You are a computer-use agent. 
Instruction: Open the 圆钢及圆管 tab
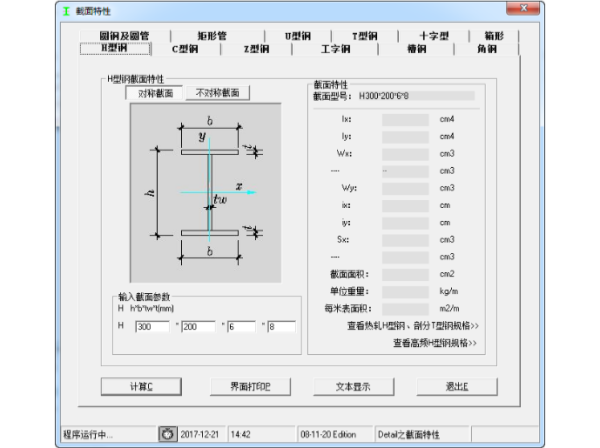[x=122, y=35]
